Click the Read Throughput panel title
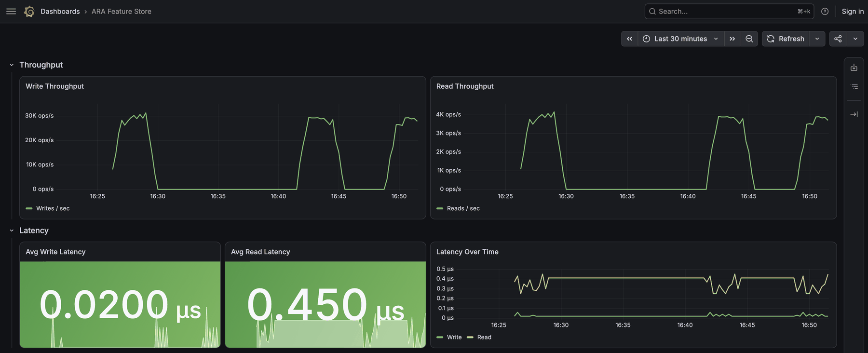Viewport: 868px width, 353px height. (x=465, y=86)
